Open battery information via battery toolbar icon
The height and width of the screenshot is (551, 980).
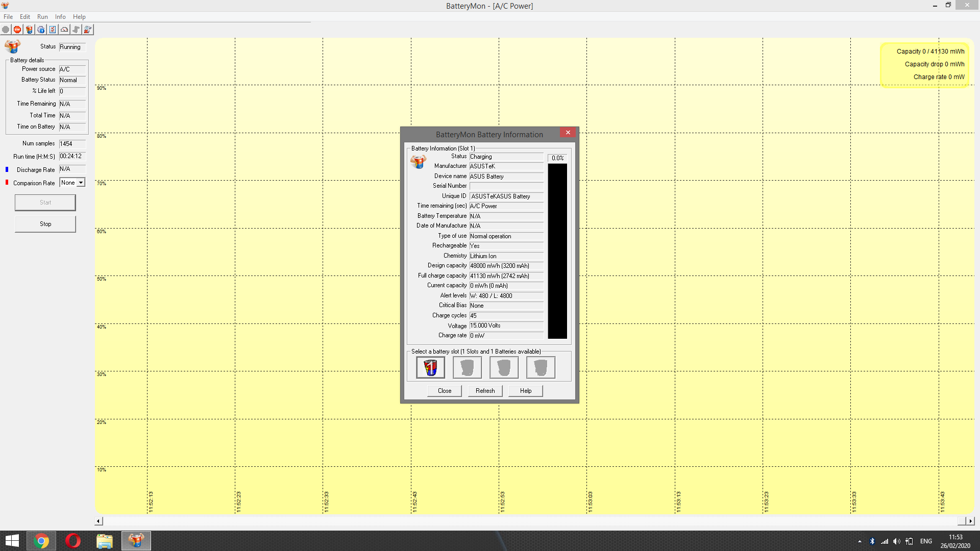tap(29, 30)
